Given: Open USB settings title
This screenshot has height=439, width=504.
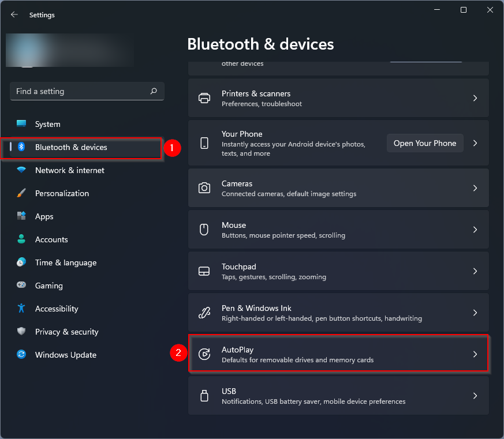Looking at the screenshot, I should click(x=229, y=391).
